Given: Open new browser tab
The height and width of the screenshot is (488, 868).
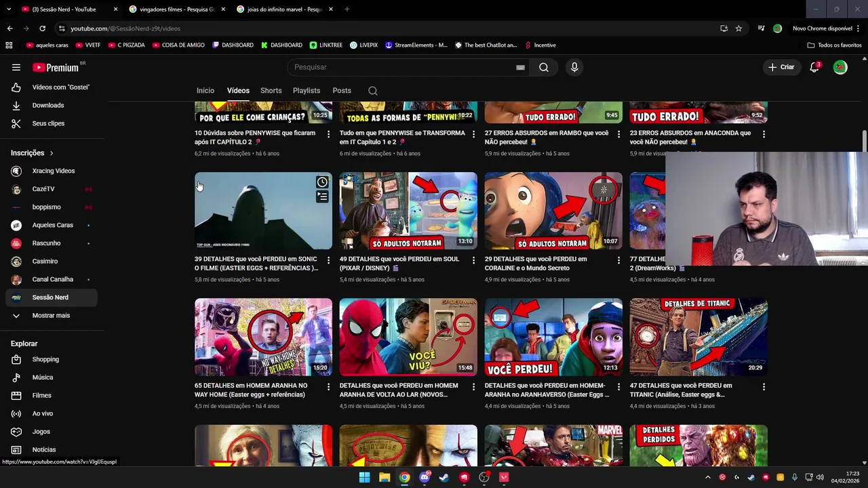Looking at the screenshot, I should pos(347,9).
